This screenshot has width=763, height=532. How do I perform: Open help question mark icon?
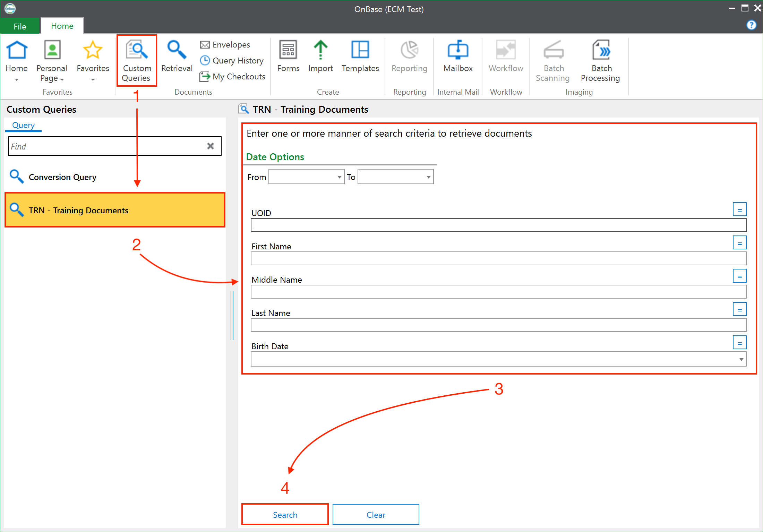[751, 25]
